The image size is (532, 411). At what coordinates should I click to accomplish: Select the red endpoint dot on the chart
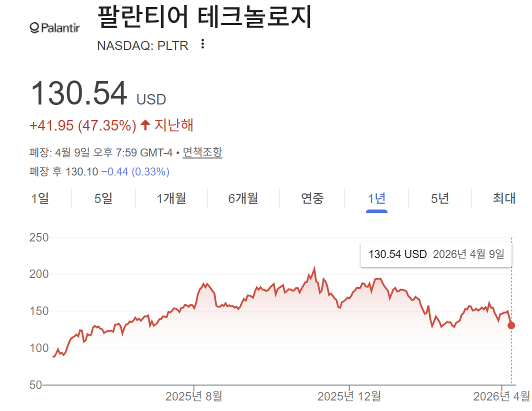(x=510, y=325)
